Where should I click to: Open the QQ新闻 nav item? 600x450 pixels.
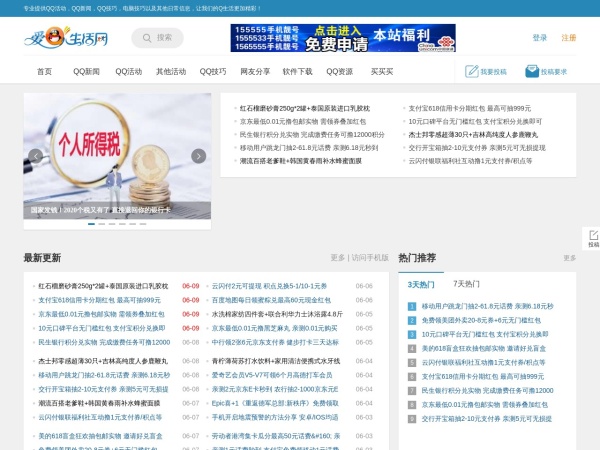[x=86, y=72]
